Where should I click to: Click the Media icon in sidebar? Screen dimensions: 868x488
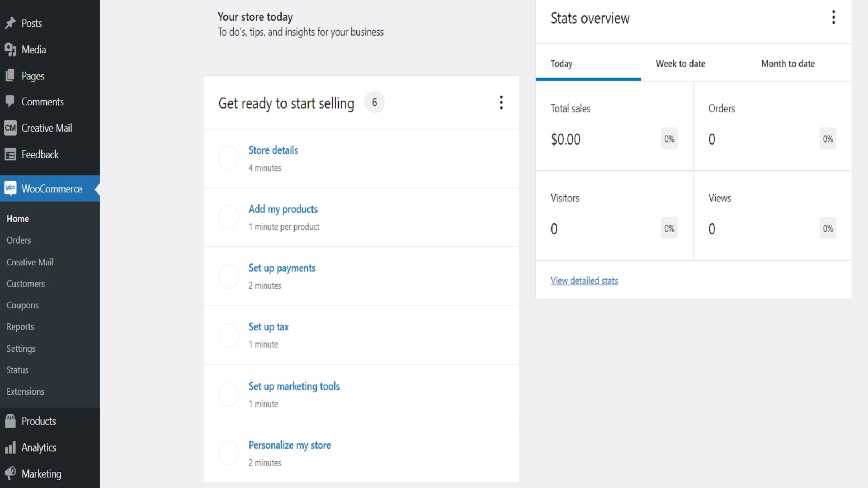point(10,50)
